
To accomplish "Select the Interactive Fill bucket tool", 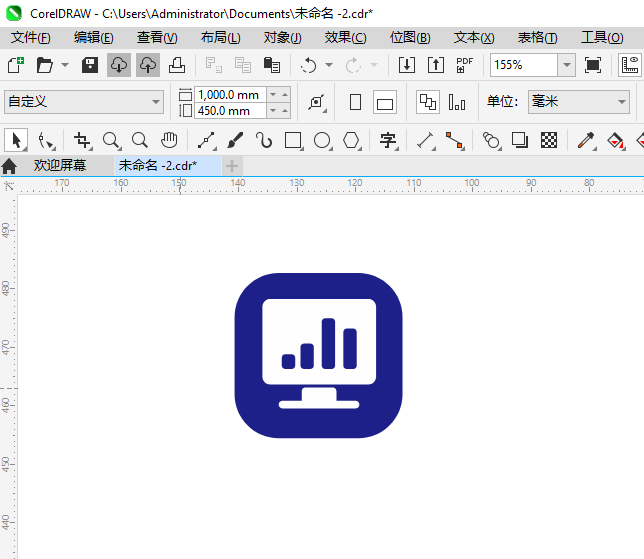I will click(616, 140).
